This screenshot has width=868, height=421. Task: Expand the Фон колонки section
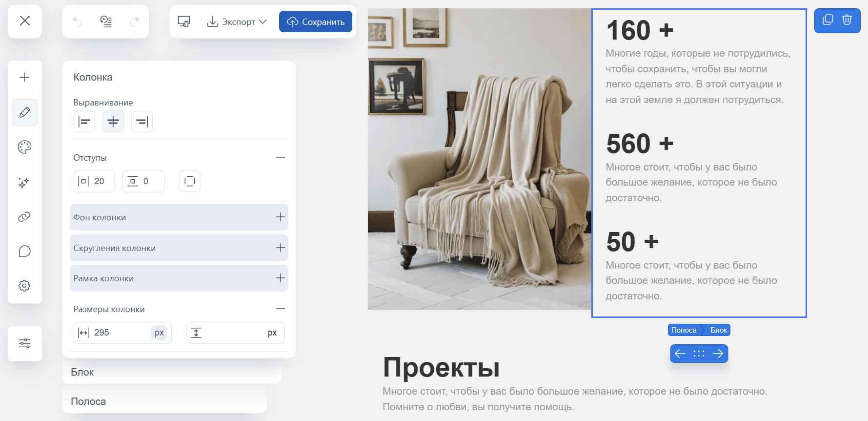click(x=179, y=217)
